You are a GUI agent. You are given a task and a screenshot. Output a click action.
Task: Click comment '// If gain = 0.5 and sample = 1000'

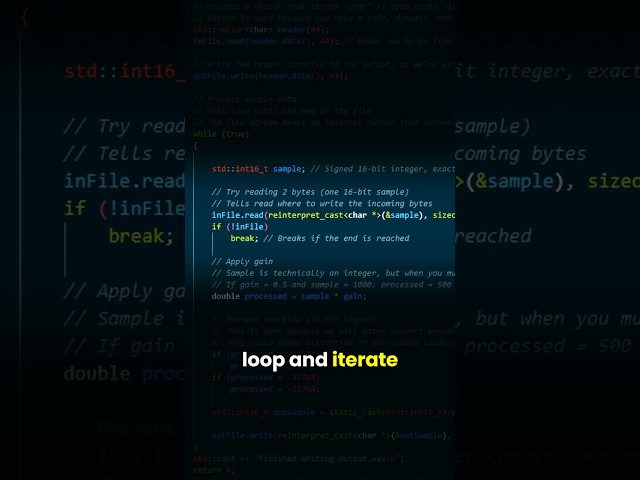point(292,284)
